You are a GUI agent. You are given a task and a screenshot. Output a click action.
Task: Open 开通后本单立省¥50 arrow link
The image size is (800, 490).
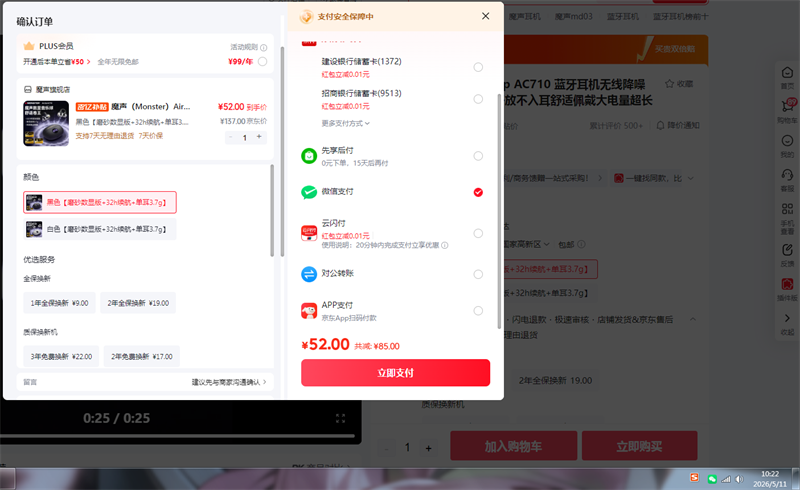(57, 62)
